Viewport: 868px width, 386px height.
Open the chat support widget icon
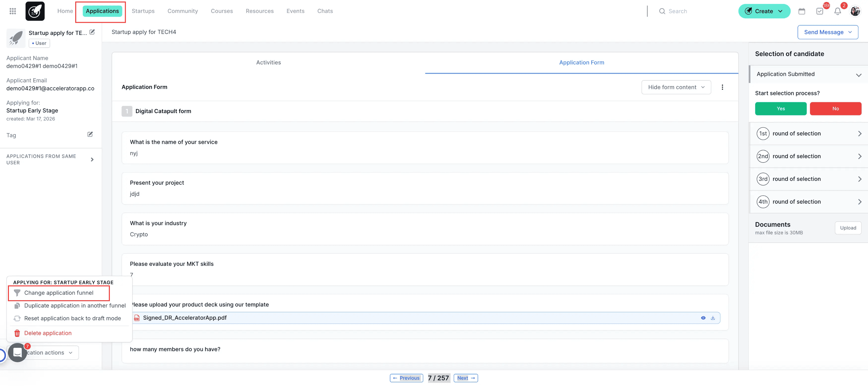click(18, 352)
